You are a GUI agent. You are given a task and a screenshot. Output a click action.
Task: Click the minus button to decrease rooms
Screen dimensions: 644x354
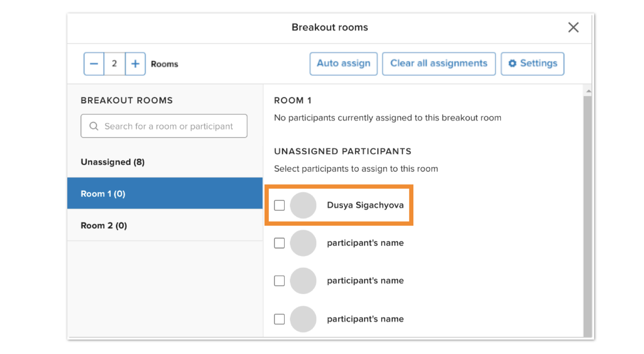[x=94, y=64]
